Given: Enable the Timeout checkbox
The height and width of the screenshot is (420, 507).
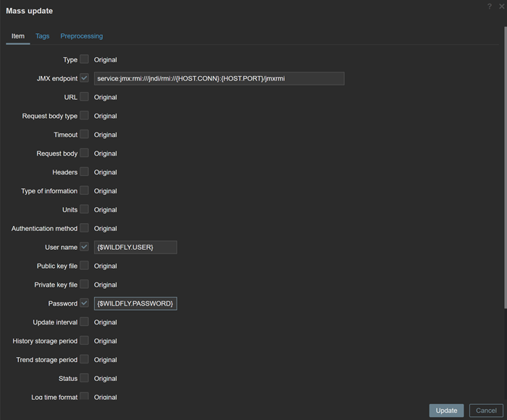Looking at the screenshot, I should point(84,134).
